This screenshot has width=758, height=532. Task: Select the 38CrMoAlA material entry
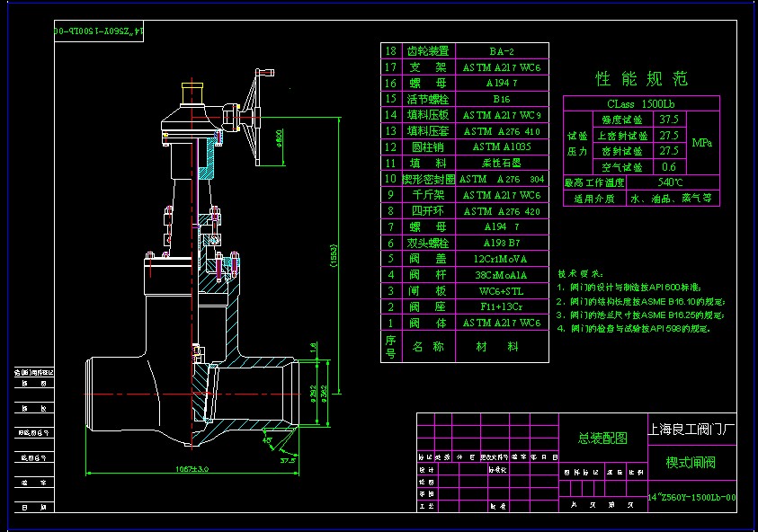point(502,275)
